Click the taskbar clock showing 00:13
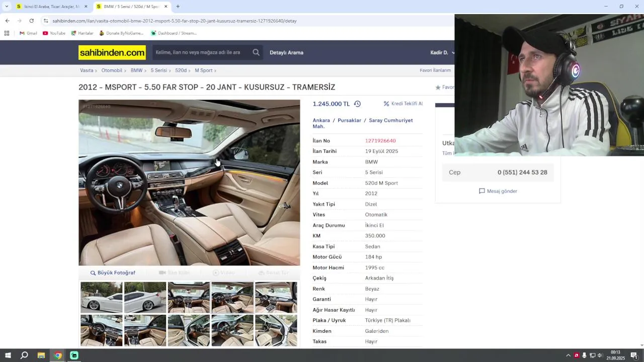Image resolution: width=644 pixels, height=362 pixels. pyautogui.click(x=615, y=352)
